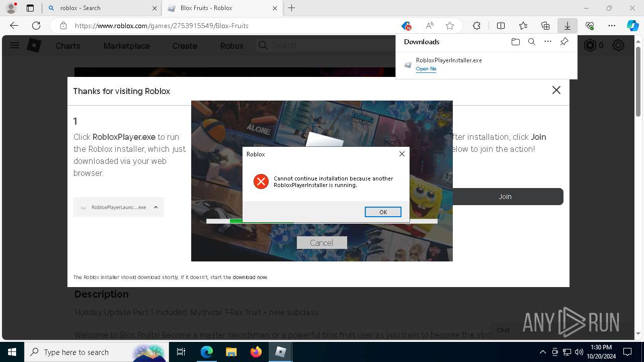Open Firefox from the taskbar
This screenshot has width=644, height=362.
[x=256, y=352]
